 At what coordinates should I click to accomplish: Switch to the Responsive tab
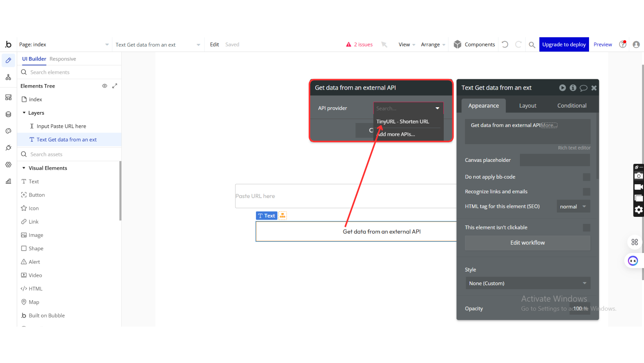point(63,59)
